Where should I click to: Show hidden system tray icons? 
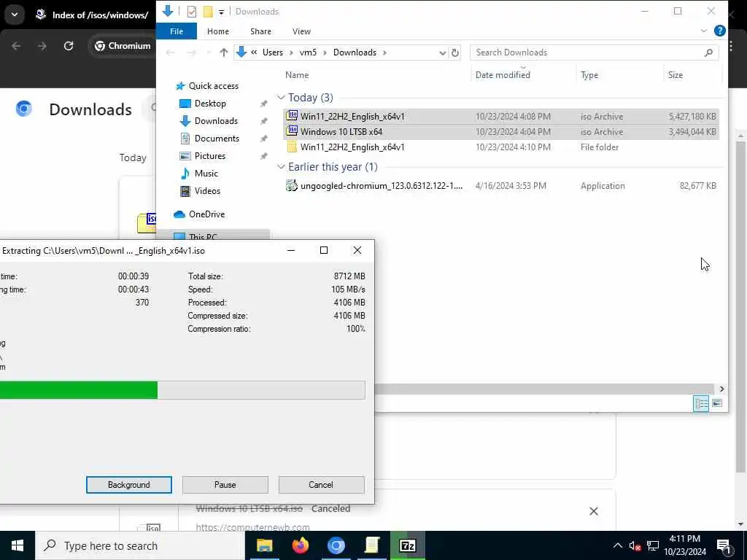[x=617, y=545]
